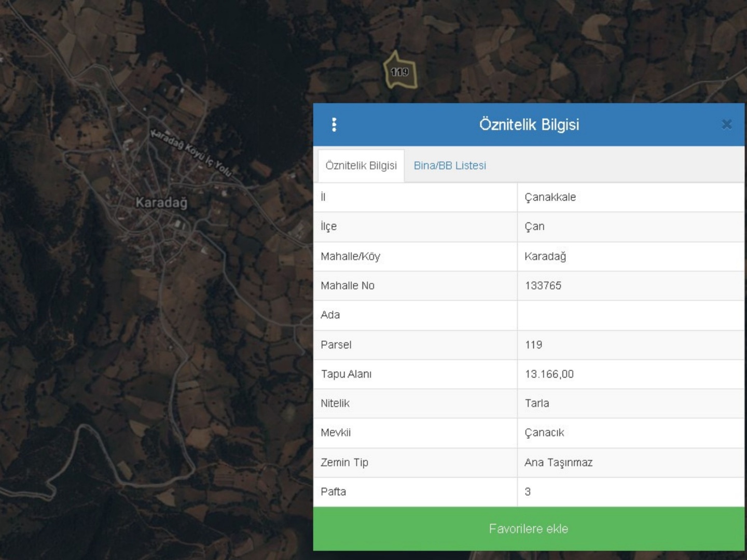
Task: Click the Karadağ value in Mahalle/Köy row
Action: coord(545,256)
